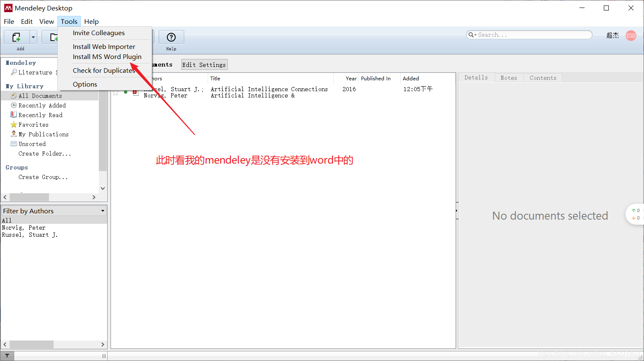
Task: Click the added time 12:05下午
Action: tap(418, 89)
